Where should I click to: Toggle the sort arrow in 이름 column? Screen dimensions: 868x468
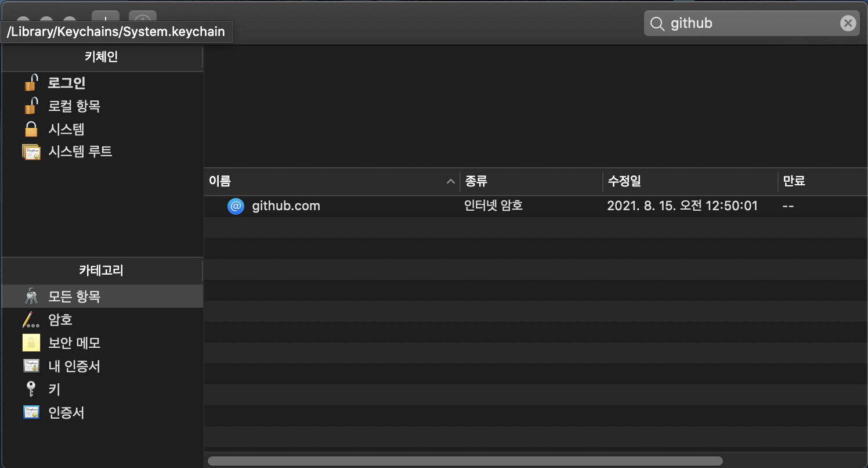(450, 182)
